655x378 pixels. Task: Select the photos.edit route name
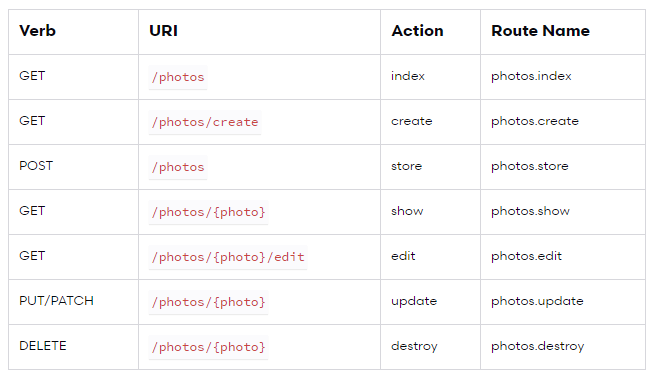coord(527,256)
